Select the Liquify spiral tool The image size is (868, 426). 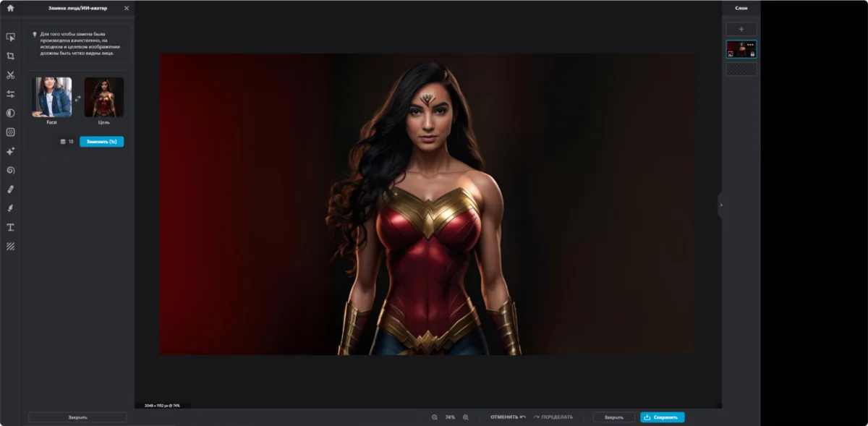(x=10, y=170)
